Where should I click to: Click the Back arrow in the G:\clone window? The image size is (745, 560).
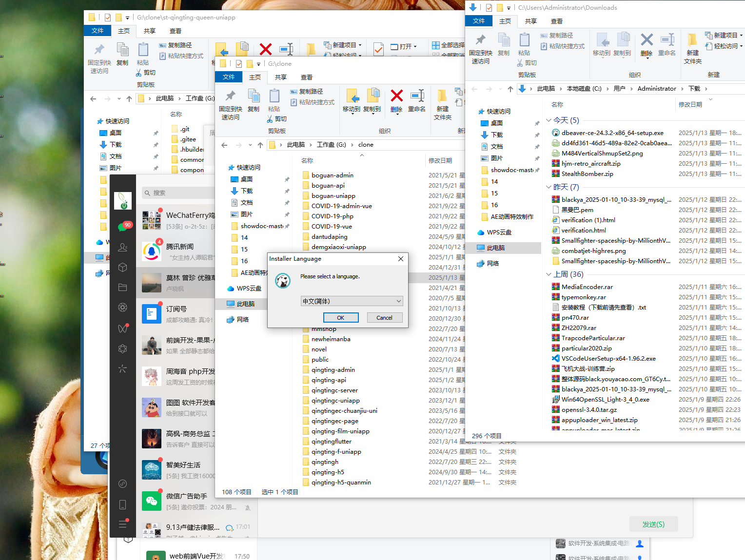click(224, 145)
